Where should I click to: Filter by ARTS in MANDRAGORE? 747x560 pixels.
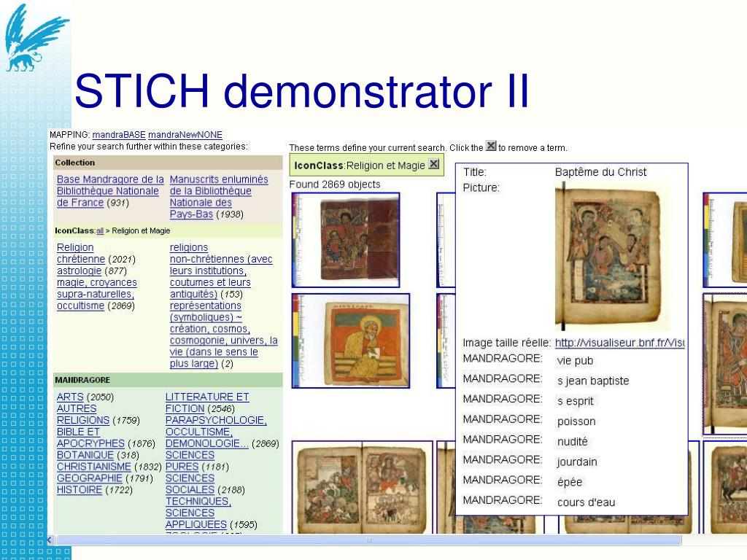(x=70, y=397)
